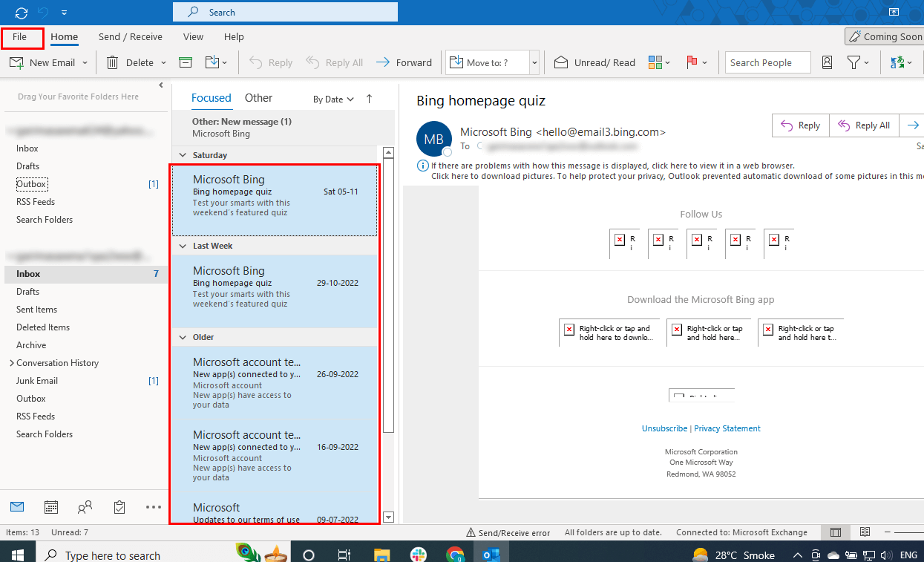This screenshot has width=924, height=562.
Task: Click Reply All in the reading pane
Action: 864,125
